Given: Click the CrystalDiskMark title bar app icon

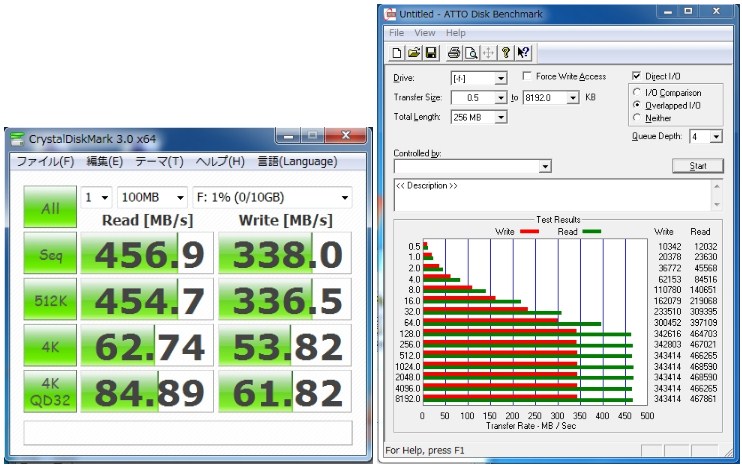Looking at the screenshot, I should coord(17,139).
